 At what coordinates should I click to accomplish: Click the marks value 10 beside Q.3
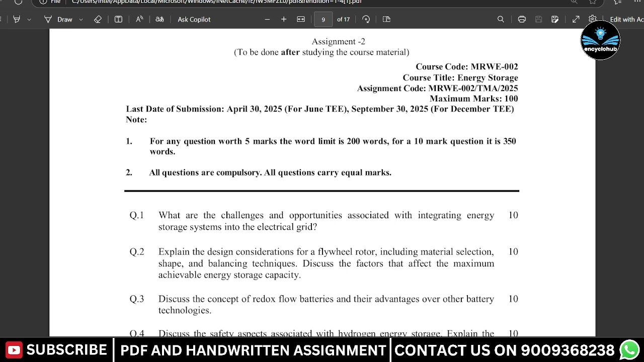coord(513,299)
